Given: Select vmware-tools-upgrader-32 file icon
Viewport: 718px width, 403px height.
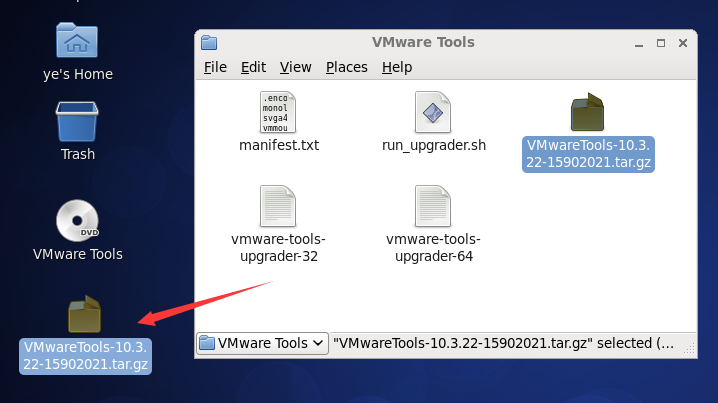Looking at the screenshot, I should [x=278, y=206].
